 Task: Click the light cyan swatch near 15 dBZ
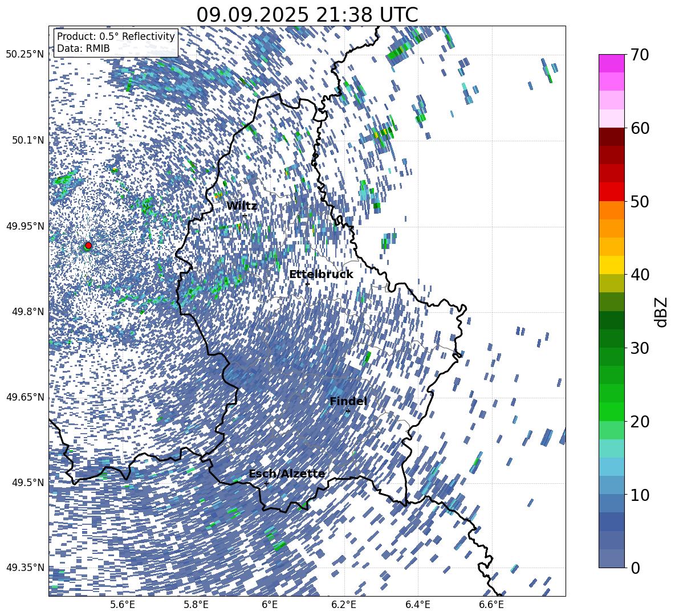coord(611,448)
